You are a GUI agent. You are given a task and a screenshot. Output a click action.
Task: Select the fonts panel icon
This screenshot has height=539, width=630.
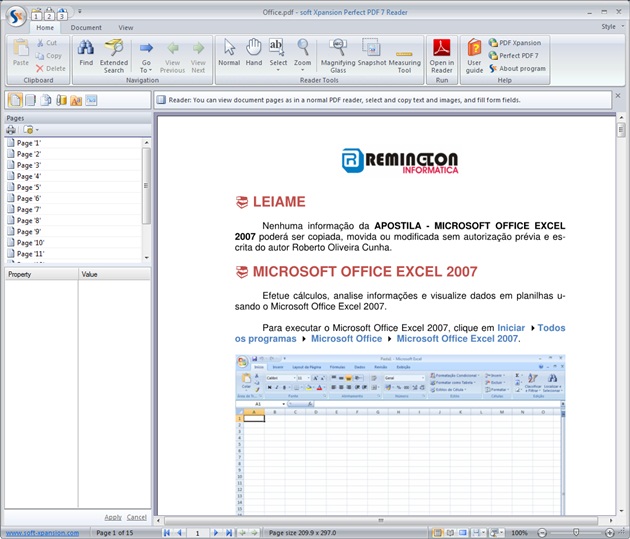[x=76, y=100]
